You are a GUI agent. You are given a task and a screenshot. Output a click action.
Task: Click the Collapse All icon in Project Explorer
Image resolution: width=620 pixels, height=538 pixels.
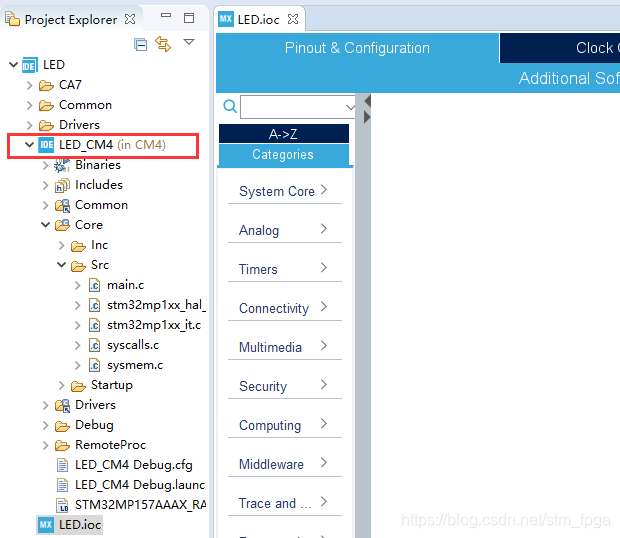[140, 44]
